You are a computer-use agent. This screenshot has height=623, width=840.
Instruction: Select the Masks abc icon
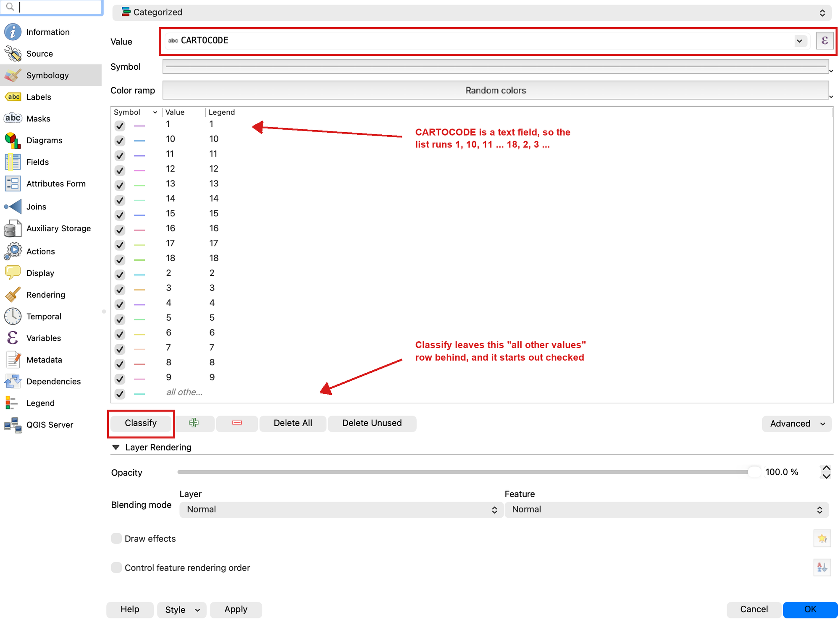tap(13, 118)
